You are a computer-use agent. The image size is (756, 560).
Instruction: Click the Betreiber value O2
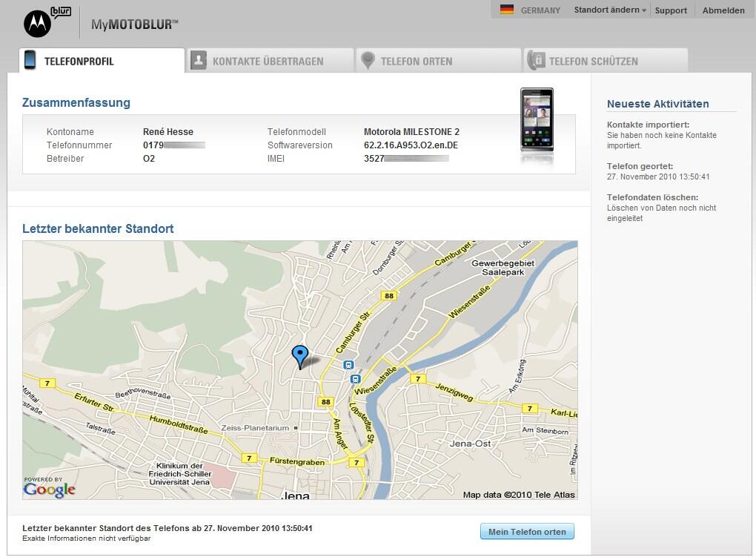tap(149, 159)
